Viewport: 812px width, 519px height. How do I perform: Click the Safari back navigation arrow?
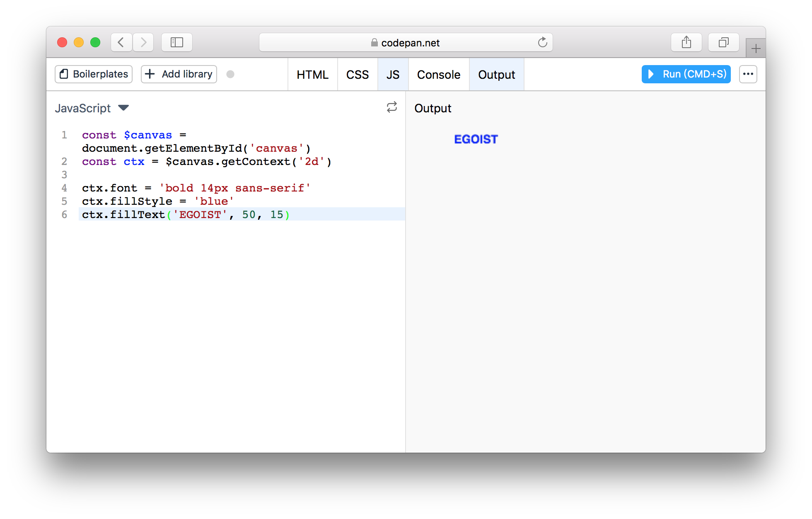[x=121, y=42]
